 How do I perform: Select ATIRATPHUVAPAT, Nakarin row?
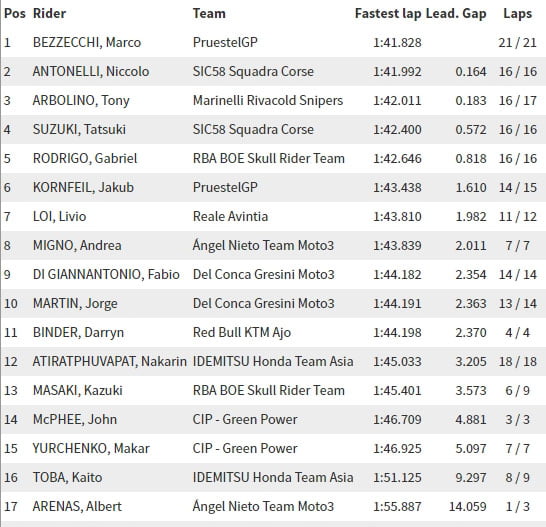tap(273, 361)
